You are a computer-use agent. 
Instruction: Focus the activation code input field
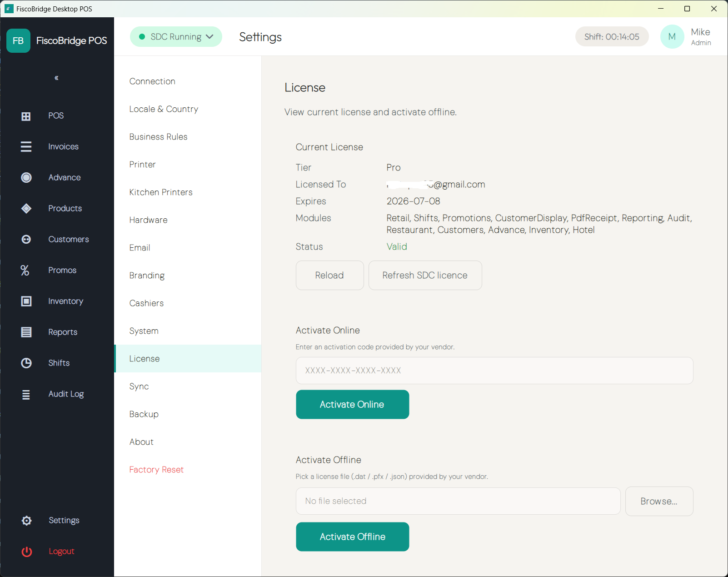(494, 371)
